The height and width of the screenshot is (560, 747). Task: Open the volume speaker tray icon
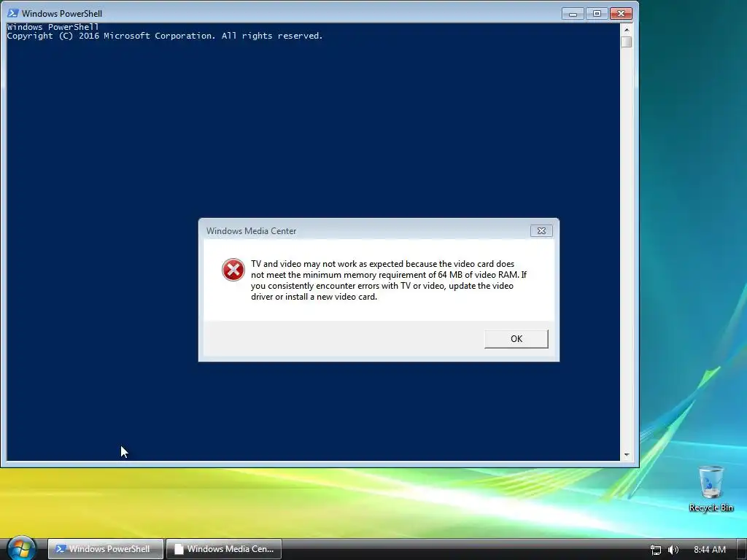pyautogui.click(x=673, y=550)
